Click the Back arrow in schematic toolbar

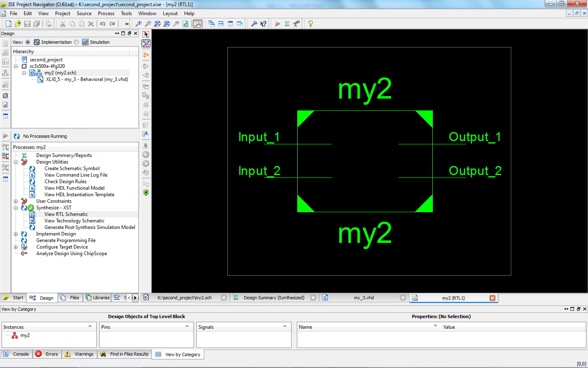pyautogui.click(x=146, y=155)
